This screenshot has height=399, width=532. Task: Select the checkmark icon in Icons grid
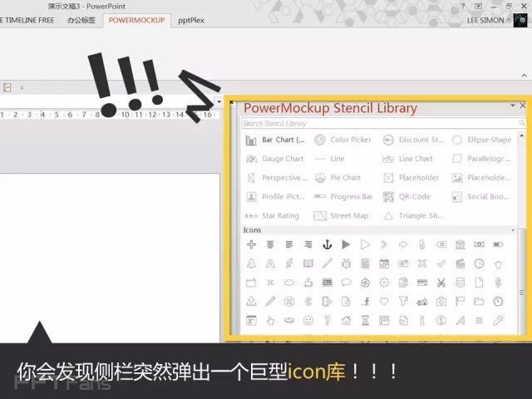441,264
